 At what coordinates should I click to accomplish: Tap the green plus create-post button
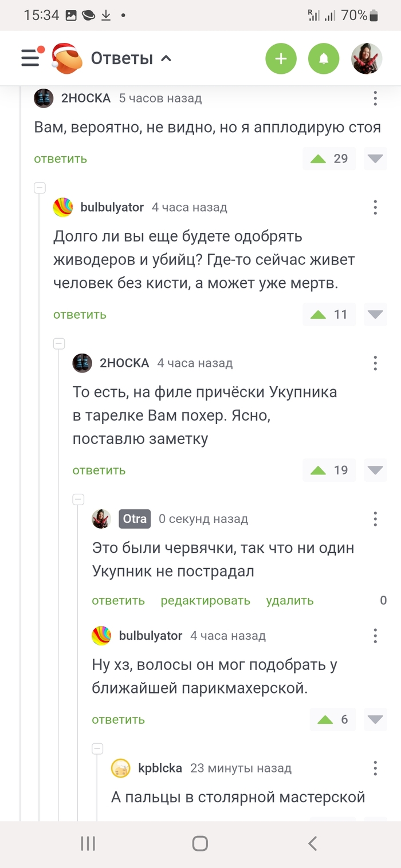point(281,58)
